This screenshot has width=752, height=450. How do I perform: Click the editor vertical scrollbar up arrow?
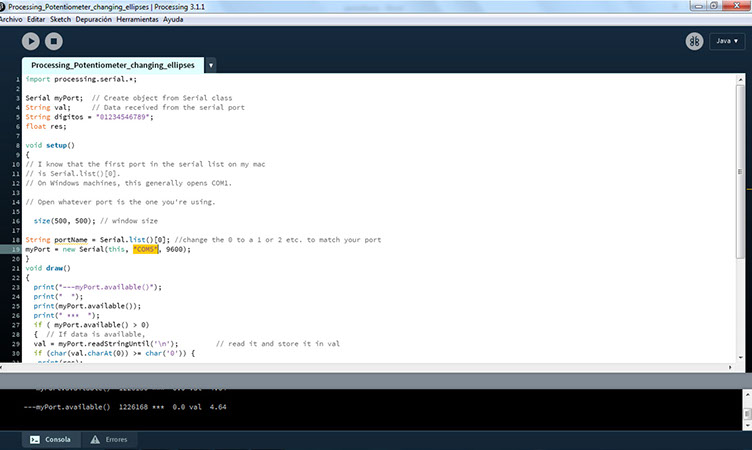click(x=740, y=80)
